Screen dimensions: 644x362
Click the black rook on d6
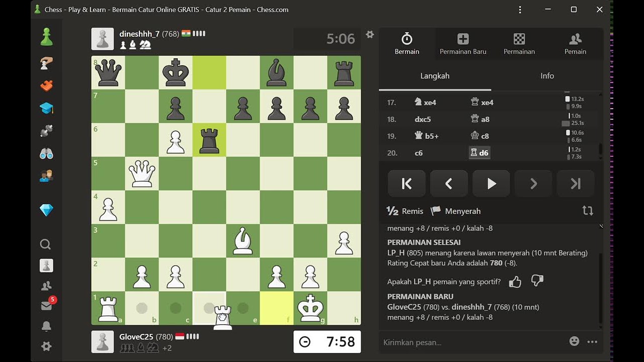click(x=209, y=140)
